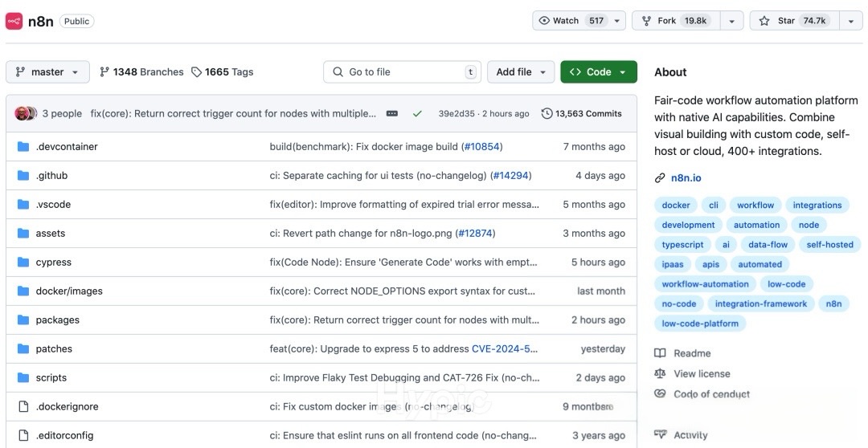Image resolution: width=868 pixels, height=448 pixels.
Task: Click the Readme book icon
Action: [x=660, y=353]
